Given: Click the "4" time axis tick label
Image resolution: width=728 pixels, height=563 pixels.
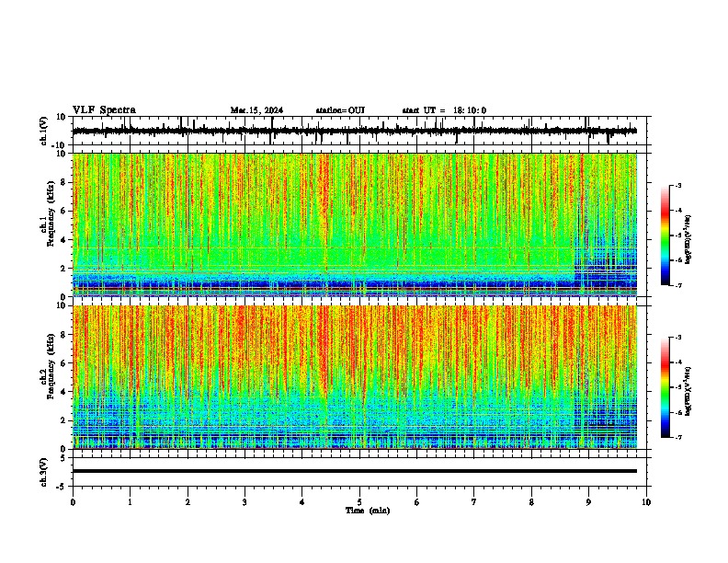Looking at the screenshot, I should coord(302,502).
